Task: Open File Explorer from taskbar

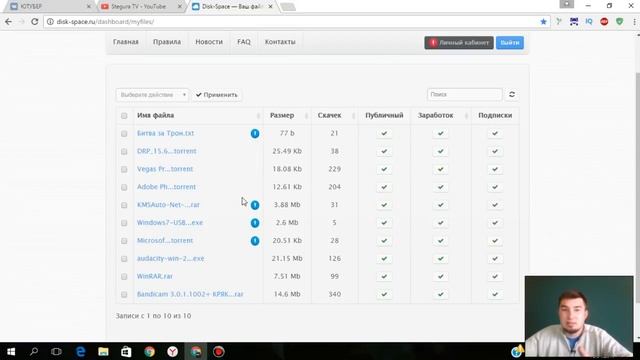Action: tap(103, 351)
